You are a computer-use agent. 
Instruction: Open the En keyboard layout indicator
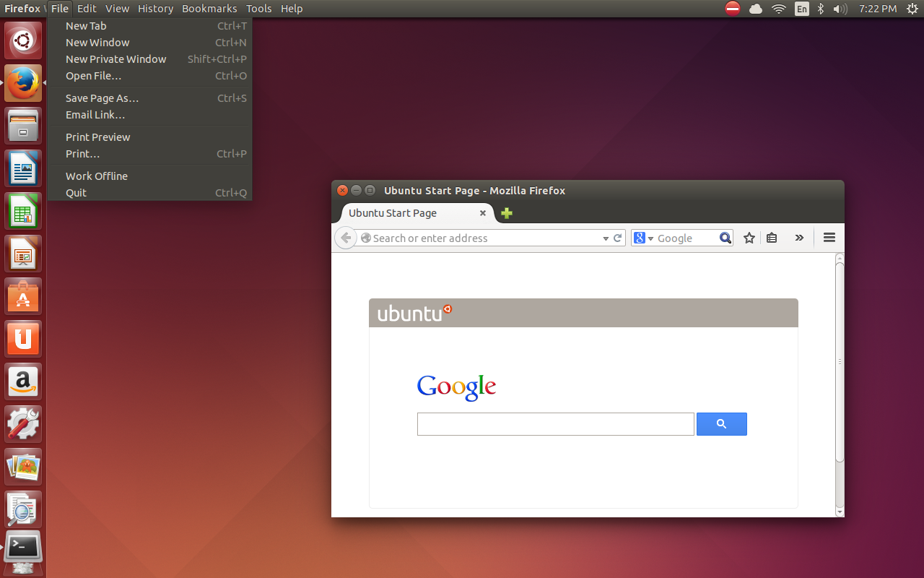pos(802,9)
